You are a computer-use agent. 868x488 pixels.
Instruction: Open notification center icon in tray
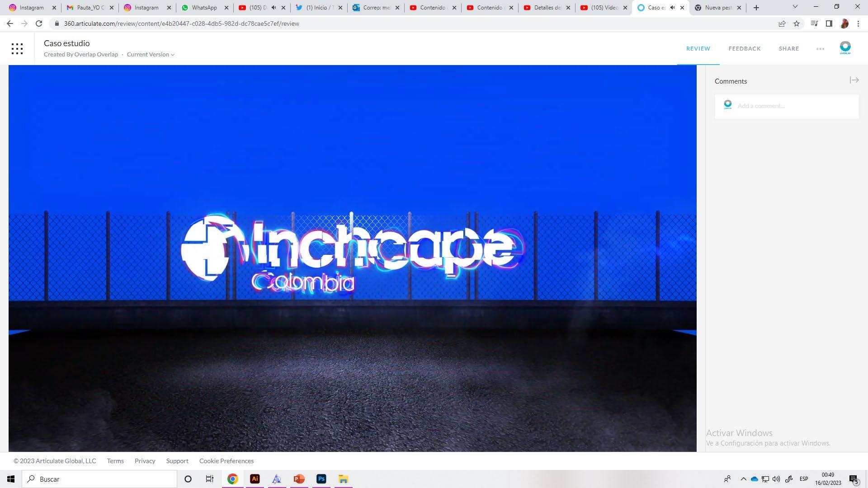click(x=854, y=479)
